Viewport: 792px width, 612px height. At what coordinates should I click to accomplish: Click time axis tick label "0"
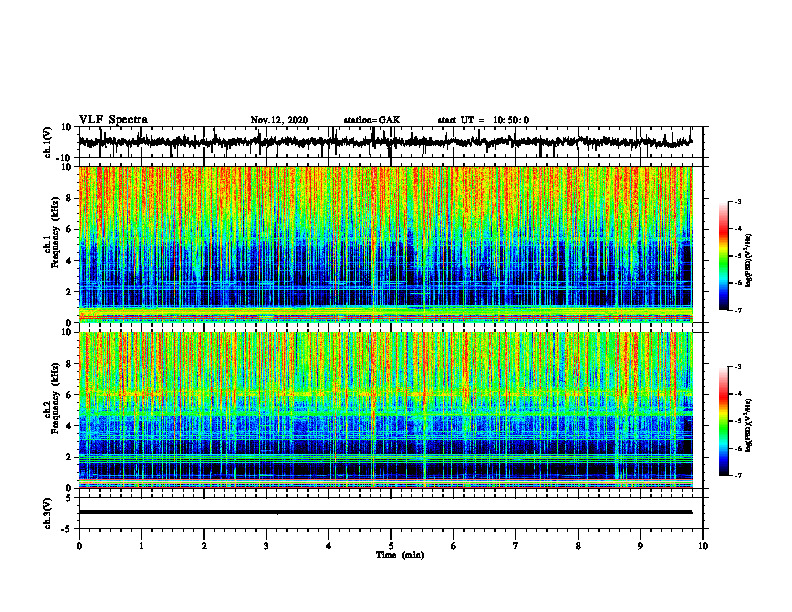[x=79, y=546]
